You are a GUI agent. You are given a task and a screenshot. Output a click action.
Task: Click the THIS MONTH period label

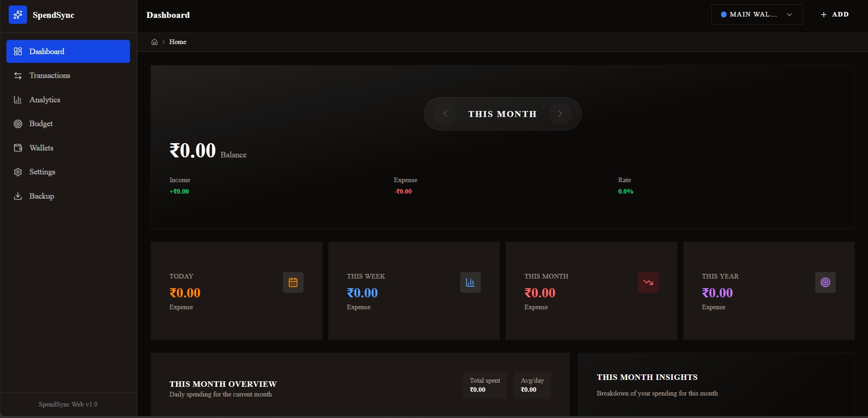pos(502,114)
